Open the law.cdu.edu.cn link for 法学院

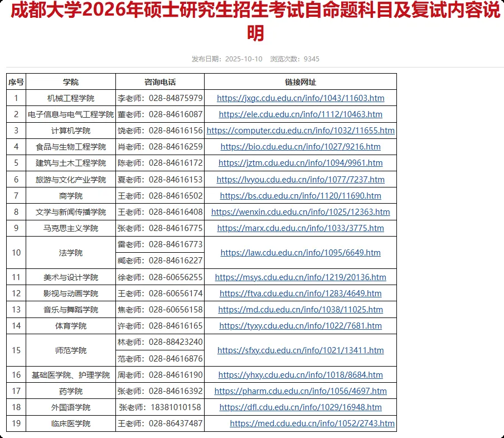(301, 252)
